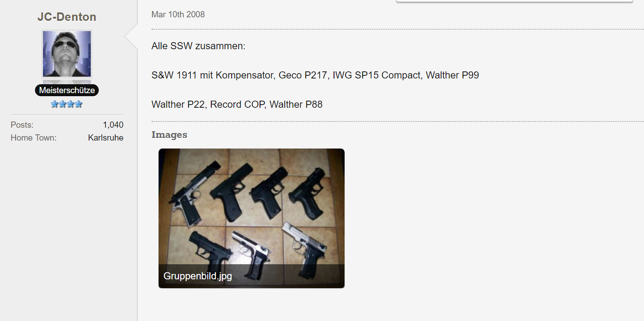This screenshot has height=321, width=644.
Task: Open the Gruppenbild.jpg pistol thumbnail
Action: pyautogui.click(x=252, y=218)
